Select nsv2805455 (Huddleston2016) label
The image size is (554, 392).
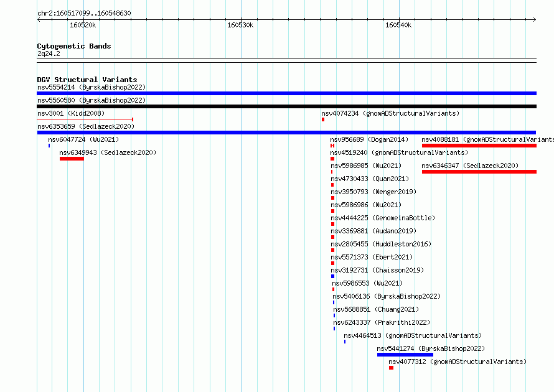(x=381, y=244)
